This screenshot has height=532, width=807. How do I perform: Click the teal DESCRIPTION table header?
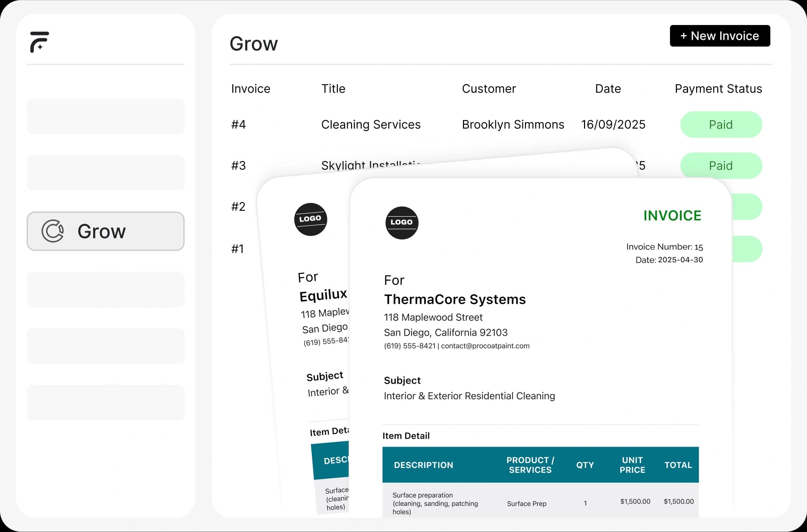click(423, 465)
